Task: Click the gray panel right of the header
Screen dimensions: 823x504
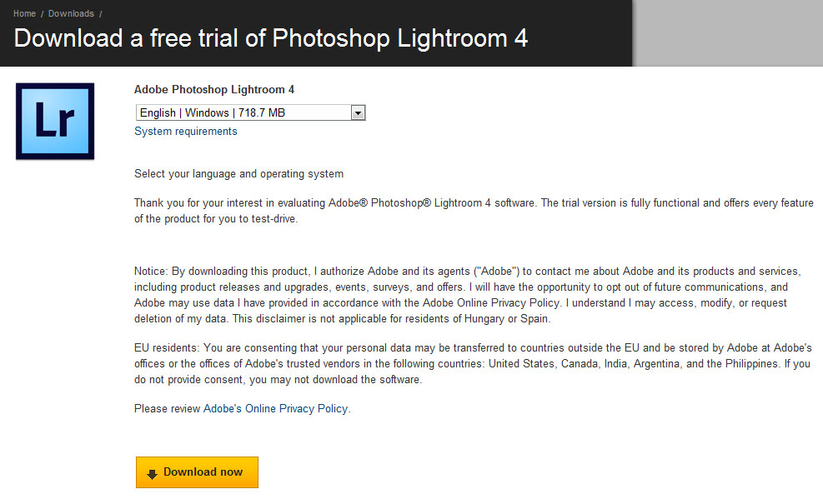Action: click(x=729, y=33)
